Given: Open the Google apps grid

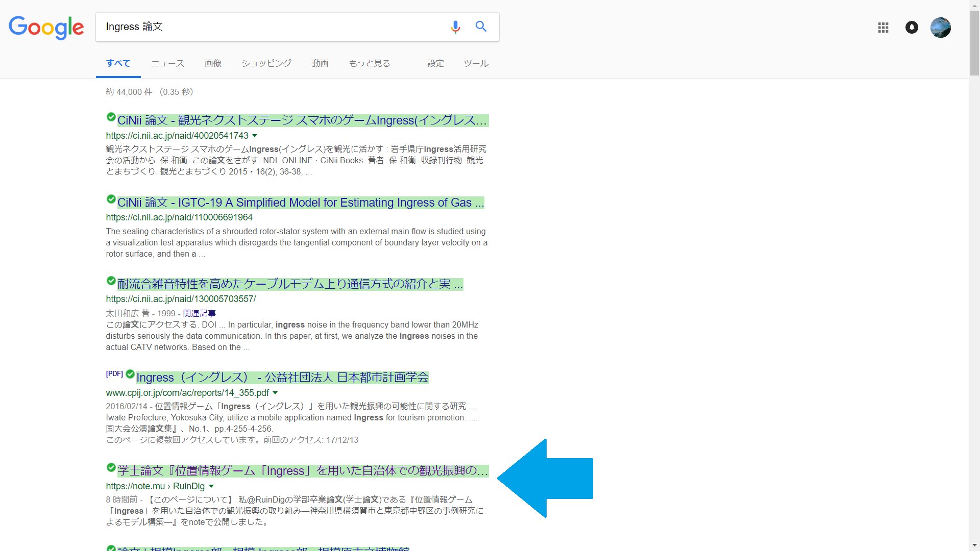Looking at the screenshot, I should (883, 28).
